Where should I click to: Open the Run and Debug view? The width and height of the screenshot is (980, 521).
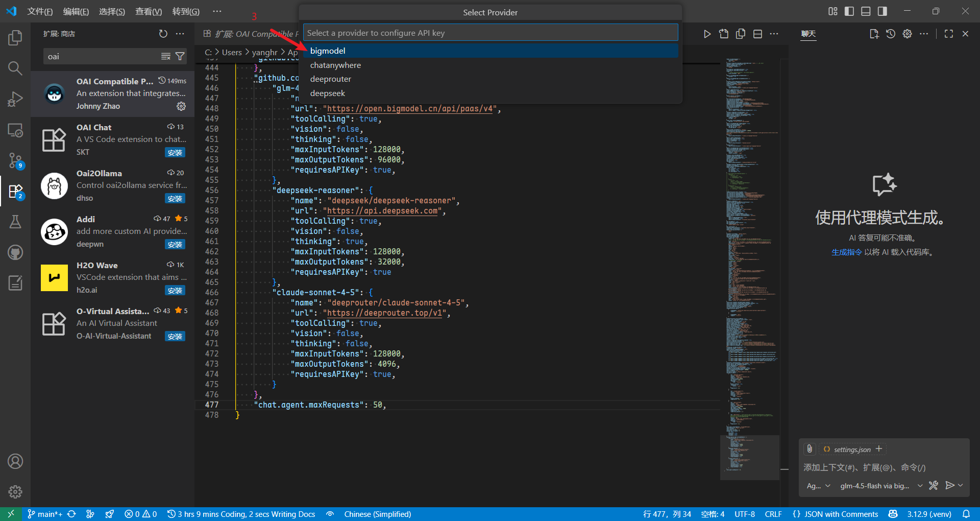point(15,99)
